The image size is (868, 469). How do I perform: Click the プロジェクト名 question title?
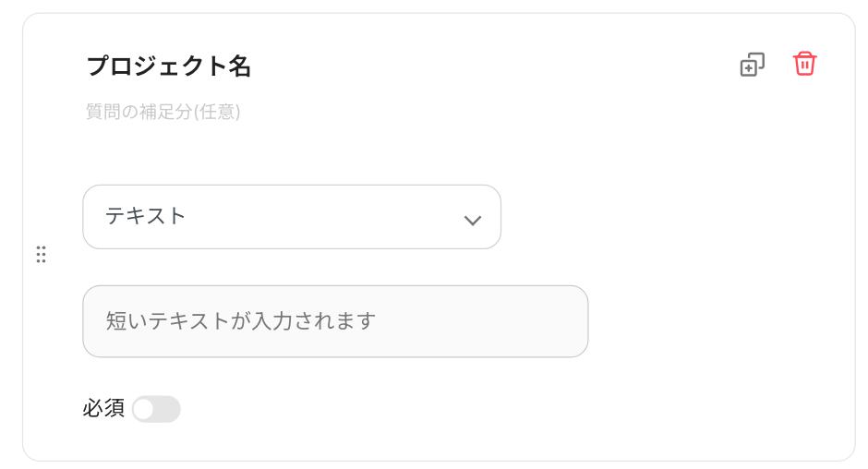[168, 66]
